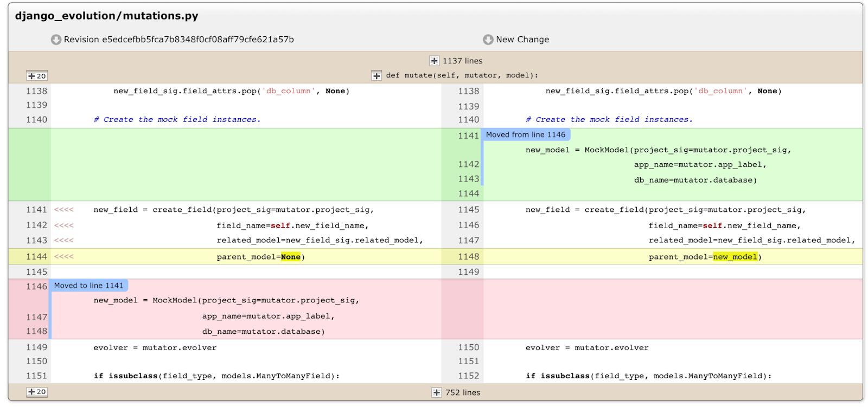The image size is (868, 407).
Task: Click '752 lines' collapsed chunk label
Action: point(463,392)
